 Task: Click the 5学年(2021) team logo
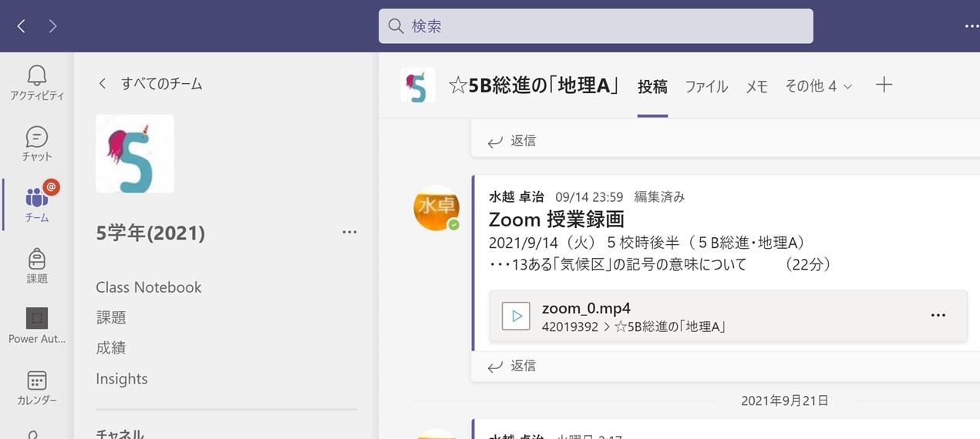click(135, 153)
